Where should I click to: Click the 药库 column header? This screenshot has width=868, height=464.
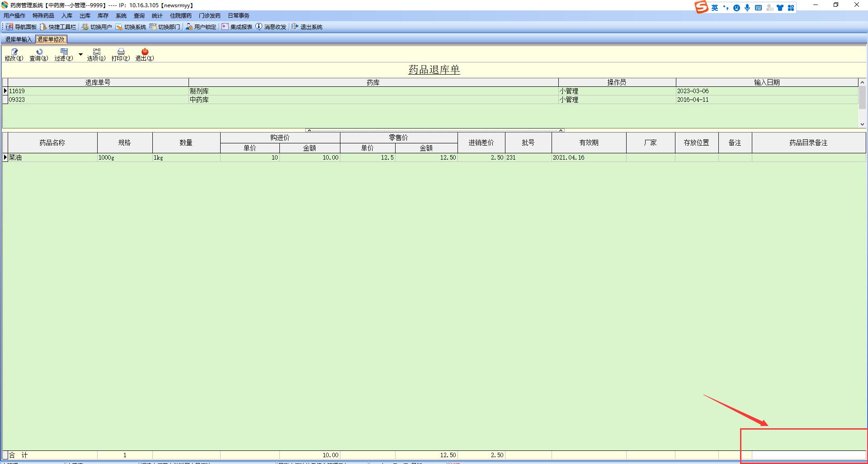point(373,82)
